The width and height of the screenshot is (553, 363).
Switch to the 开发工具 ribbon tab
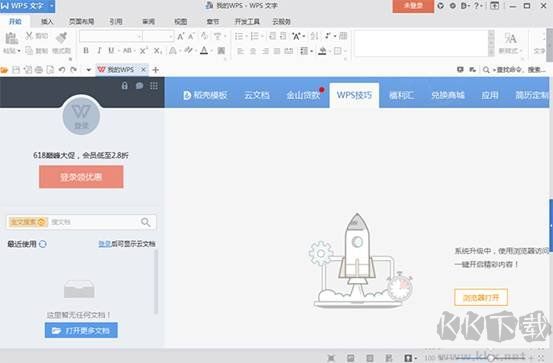(x=247, y=22)
